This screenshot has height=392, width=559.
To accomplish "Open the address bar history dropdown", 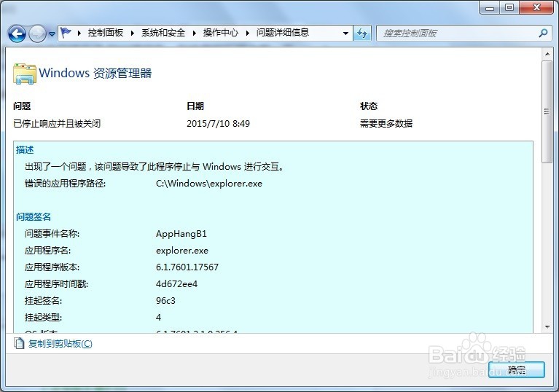I will pyautogui.click(x=345, y=34).
